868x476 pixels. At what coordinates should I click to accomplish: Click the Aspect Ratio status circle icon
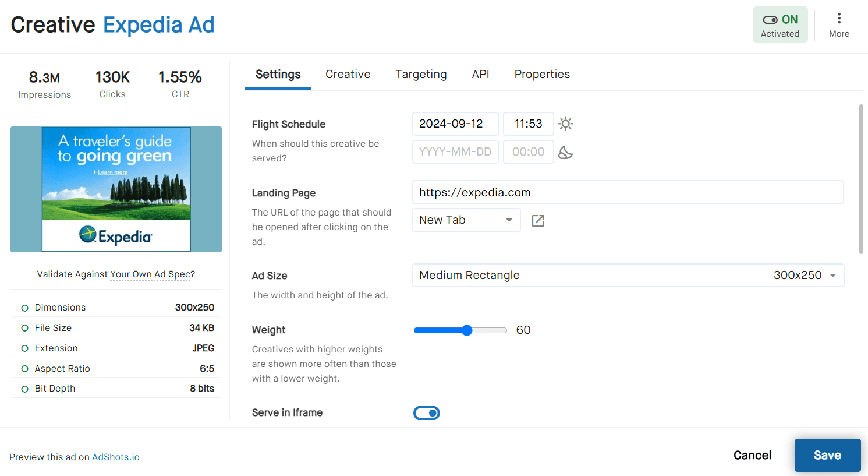click(x=24, y=369)
